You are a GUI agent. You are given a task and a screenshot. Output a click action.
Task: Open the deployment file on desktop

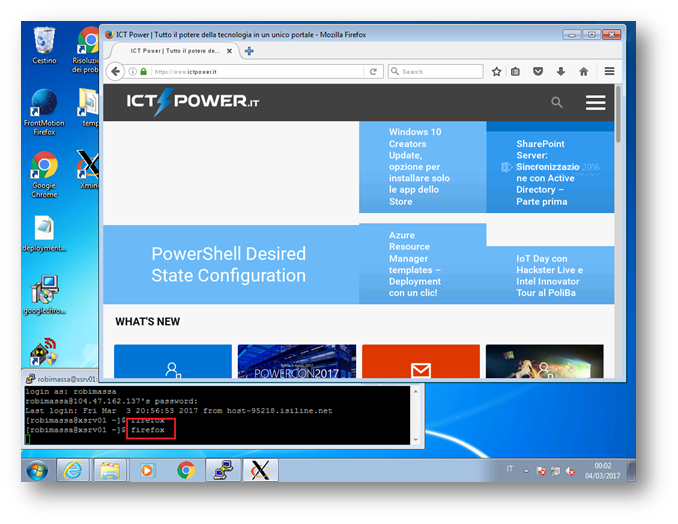coord(44,233)
